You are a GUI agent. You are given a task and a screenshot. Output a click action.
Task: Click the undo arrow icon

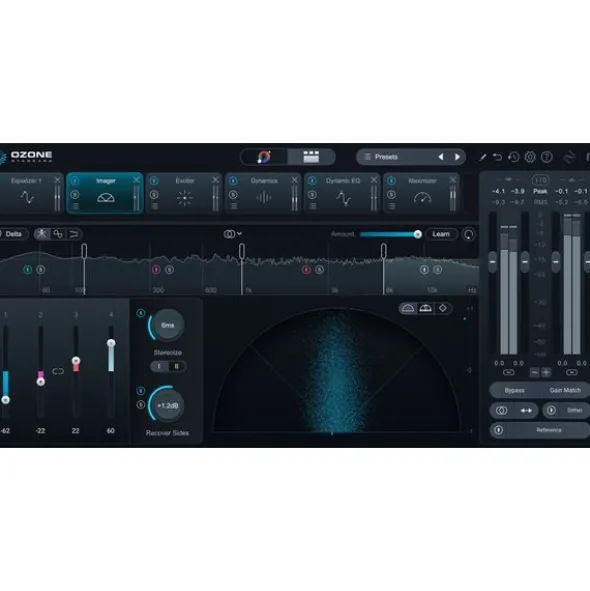(x=497, y=157)
